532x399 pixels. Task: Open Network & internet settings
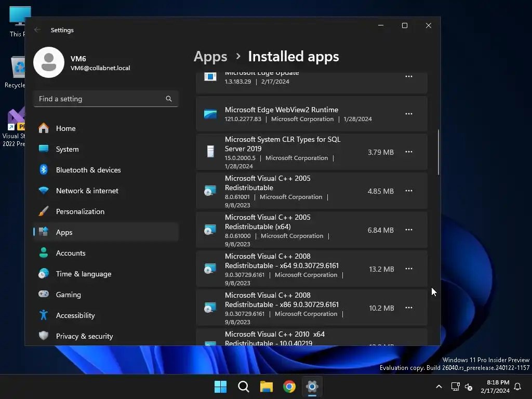click(106, 191)
